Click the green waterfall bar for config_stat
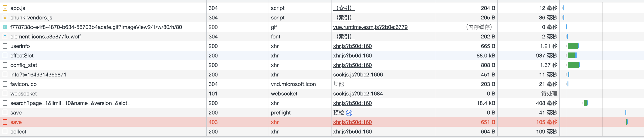Image resolution: width=644 pixels, height=138 pixels. pyautogui.click(x=573, y=65)
